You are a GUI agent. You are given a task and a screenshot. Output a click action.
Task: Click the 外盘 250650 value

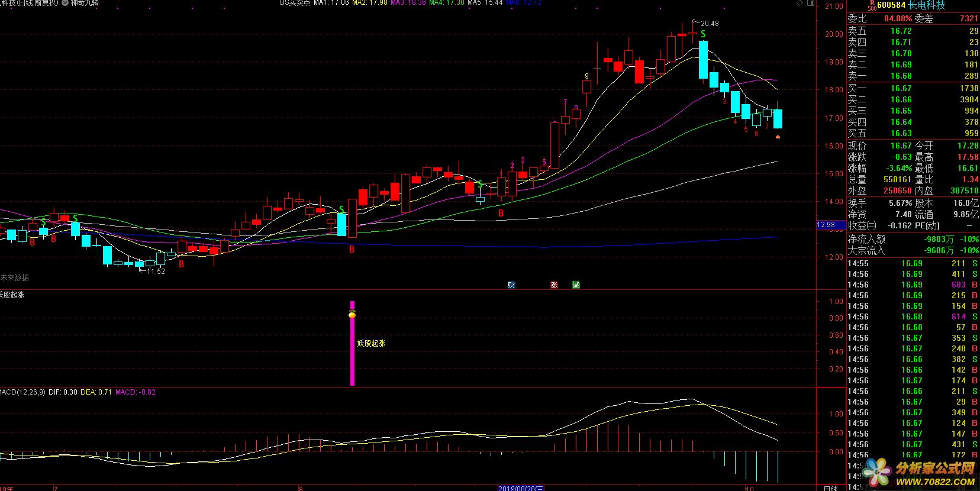coord(898,190)
